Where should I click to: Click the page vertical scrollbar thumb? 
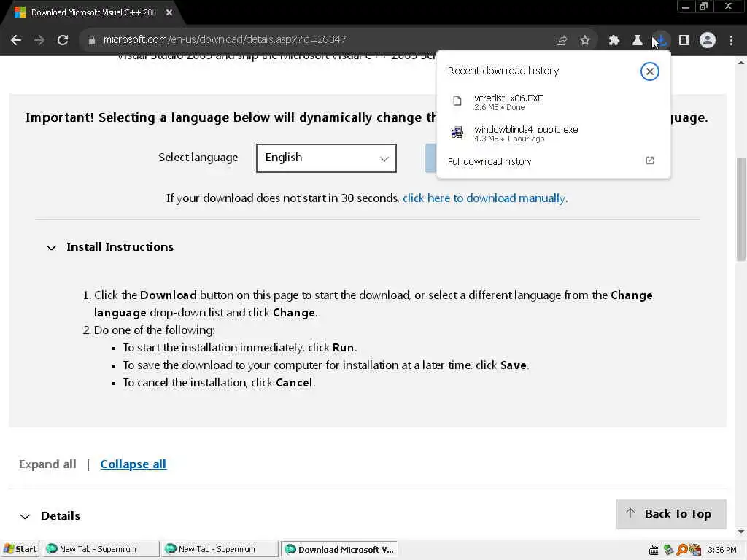pos(741,209)
